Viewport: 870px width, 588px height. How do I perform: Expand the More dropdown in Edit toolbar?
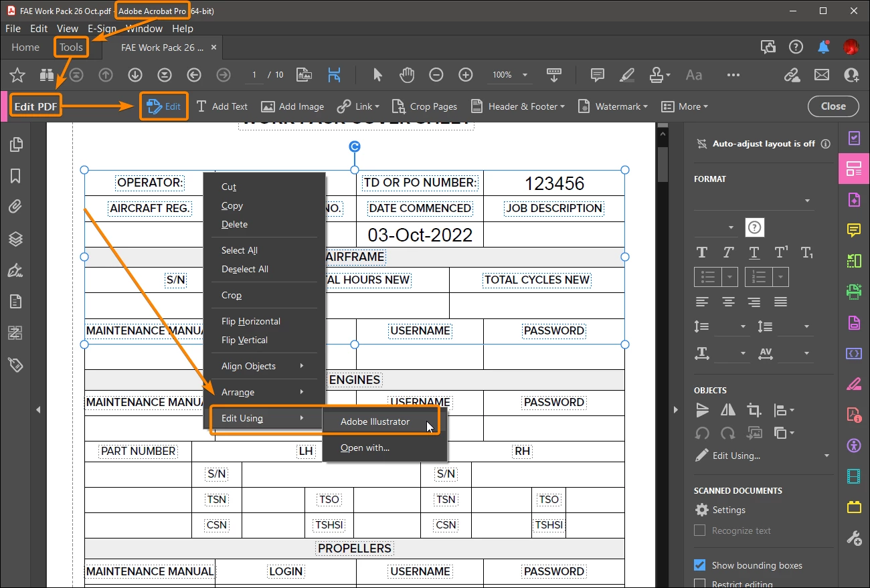(685, 106)
